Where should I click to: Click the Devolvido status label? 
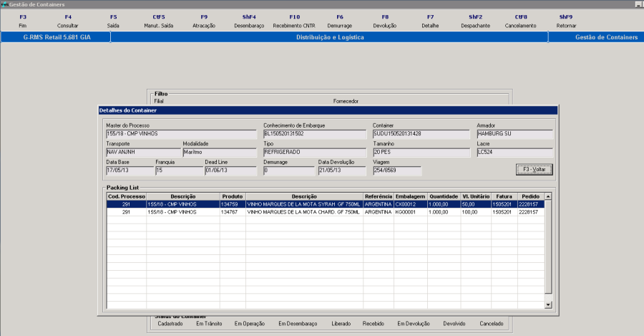point(454,324)
